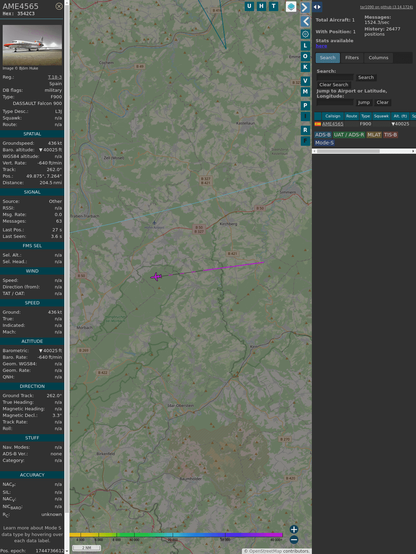Screen dimensions: 416x554
Task: Click the SIGNAL section header
Action: 32,192
